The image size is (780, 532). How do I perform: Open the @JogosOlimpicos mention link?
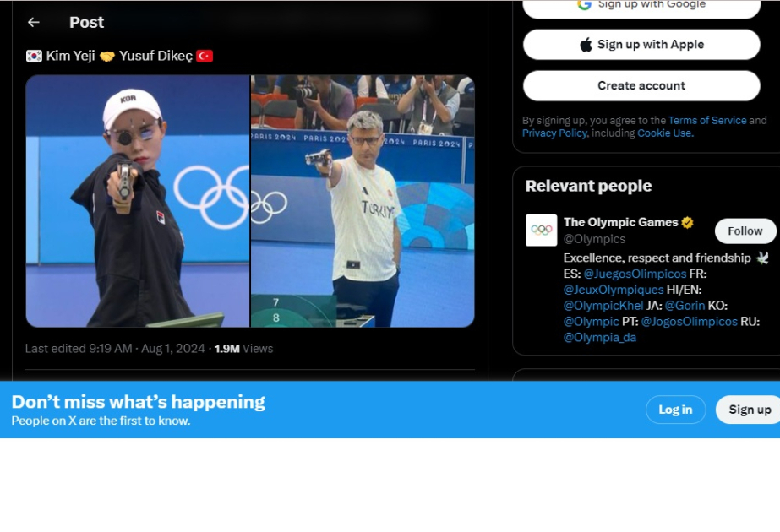click(689, 322)
